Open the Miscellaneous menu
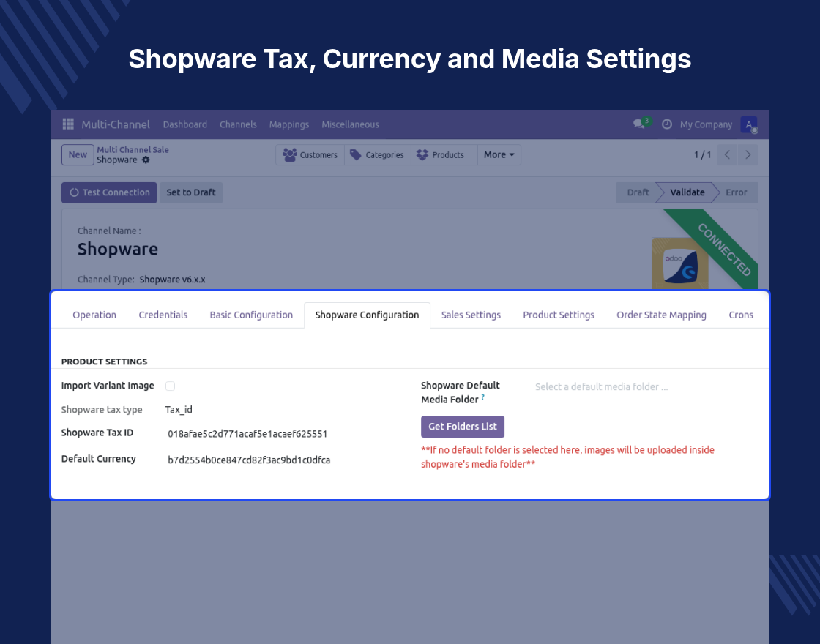The width and height of the screenshot is (820, 644). click(x=351, y=124)
